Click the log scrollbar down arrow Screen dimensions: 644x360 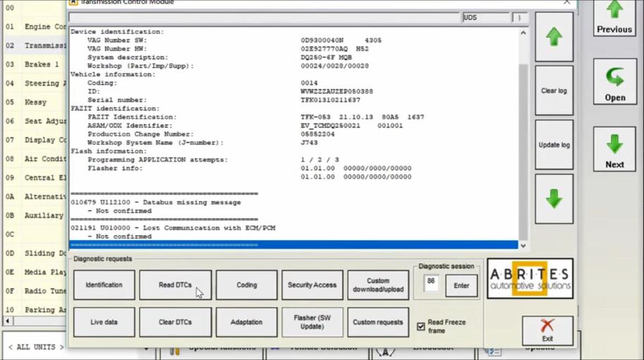pyautogui.click(x=523, y=246)
